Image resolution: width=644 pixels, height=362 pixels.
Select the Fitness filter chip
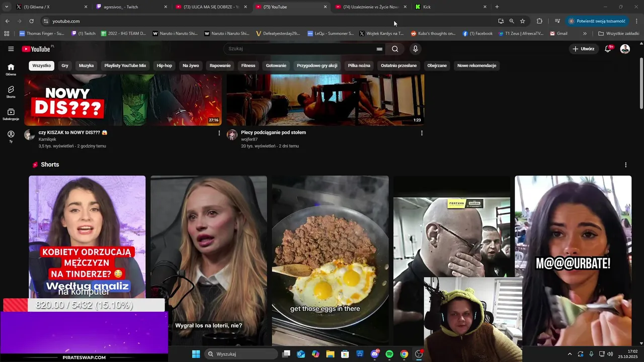click(248, 65)
